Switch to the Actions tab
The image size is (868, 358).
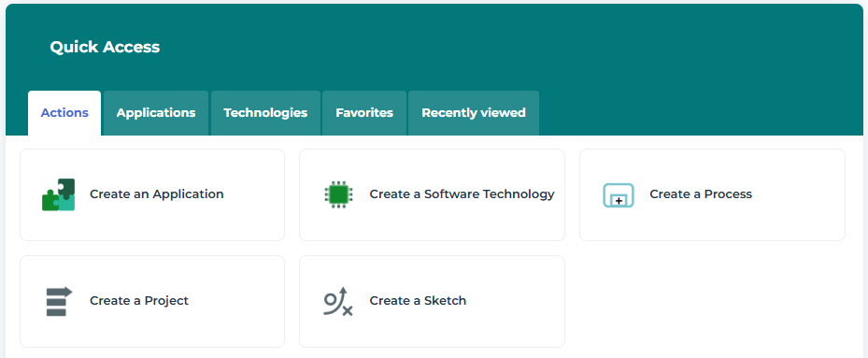point(64,113)
